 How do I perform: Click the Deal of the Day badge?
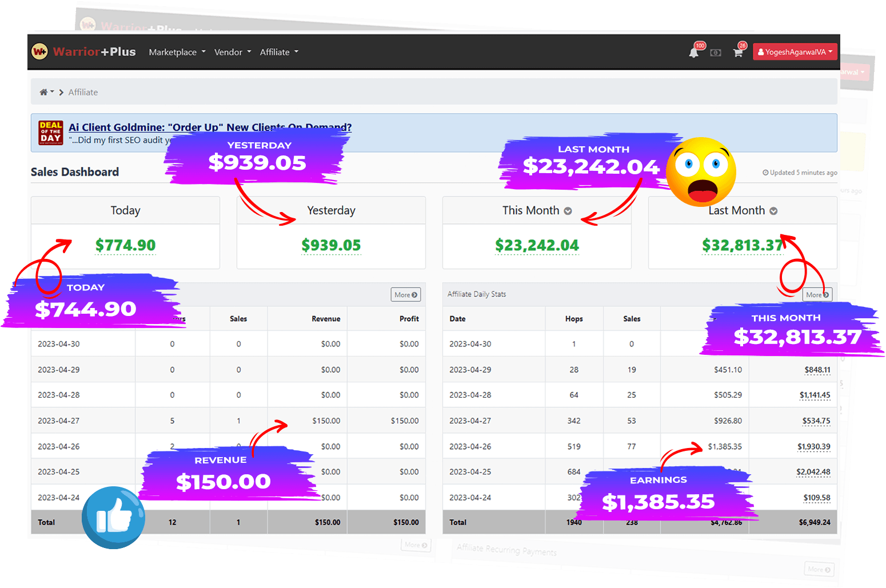(x=50, y=133)
